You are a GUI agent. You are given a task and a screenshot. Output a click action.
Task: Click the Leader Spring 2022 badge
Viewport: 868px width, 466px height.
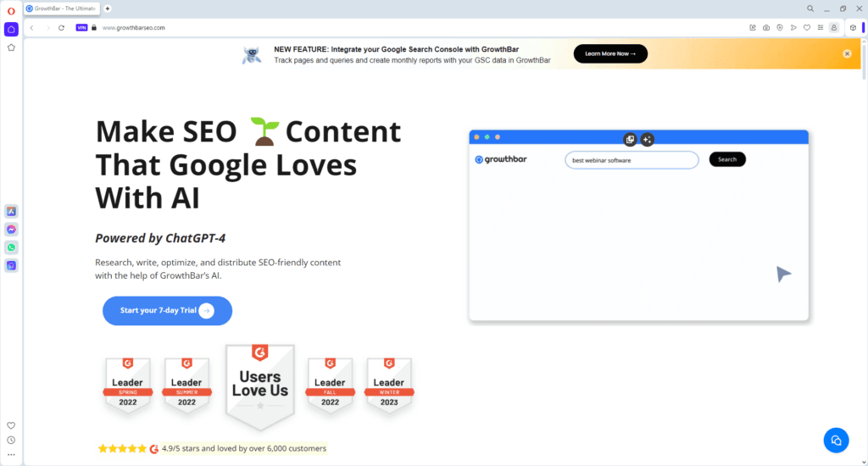point(128,385)
